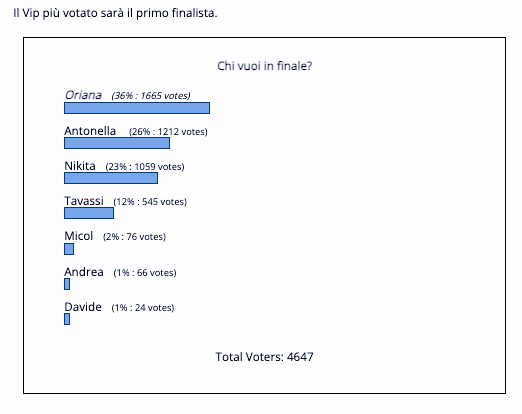Click the Antonella result bar
Viewport: 522px width, 414px height.
117,143
